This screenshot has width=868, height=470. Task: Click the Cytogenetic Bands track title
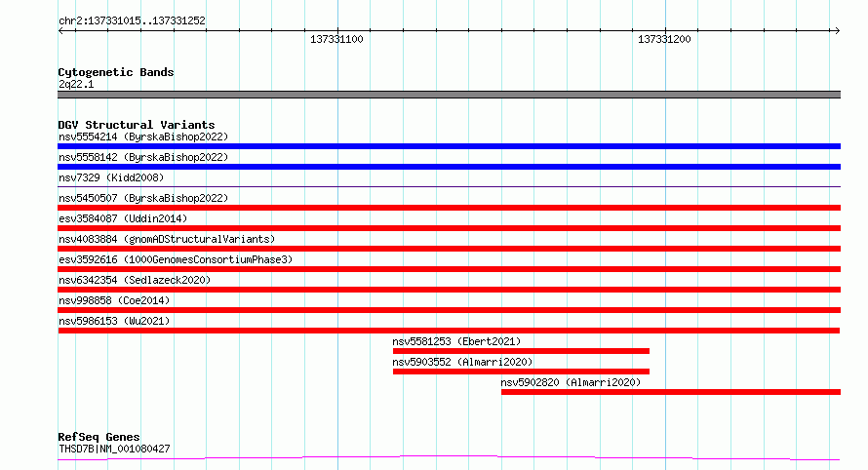[x=116, y=72]
